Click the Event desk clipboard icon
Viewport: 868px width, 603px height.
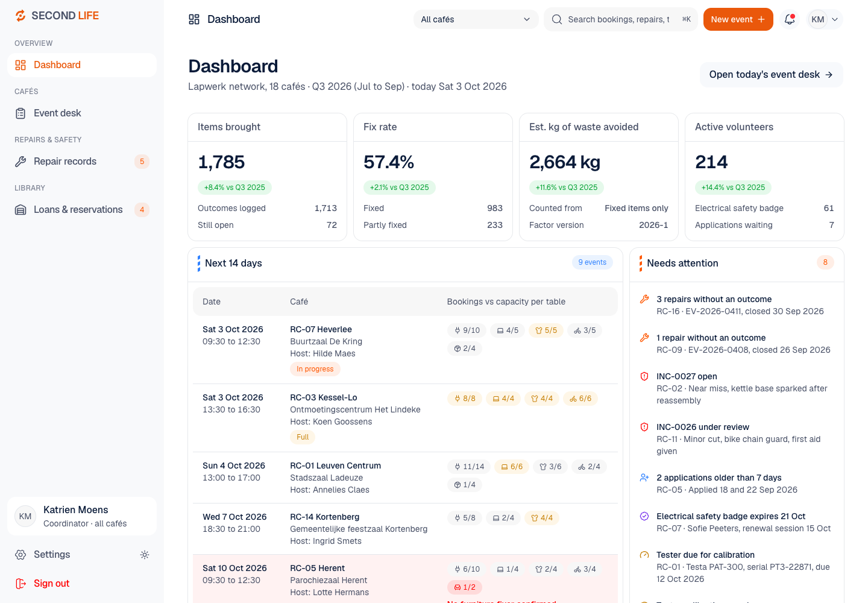[x=20, y=113]
